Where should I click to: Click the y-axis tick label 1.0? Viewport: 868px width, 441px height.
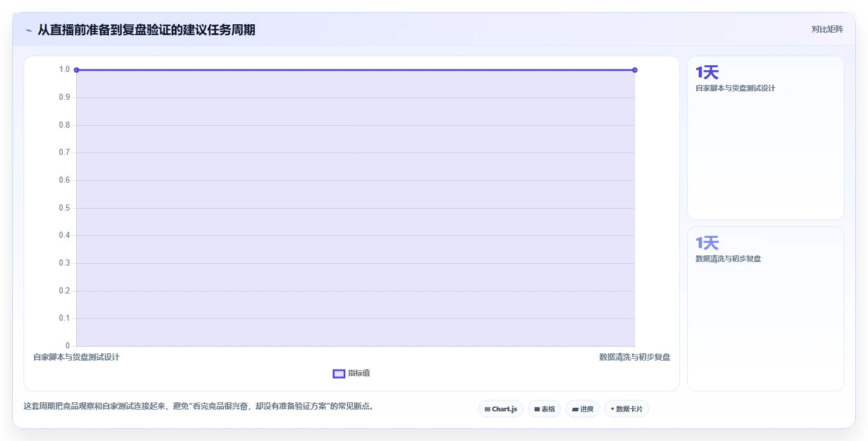pos(65,70)
